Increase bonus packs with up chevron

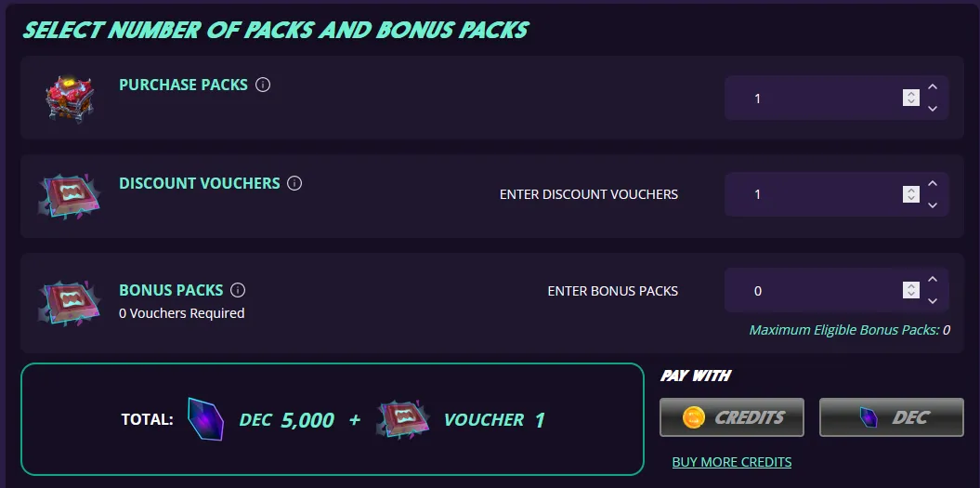[933, 280]
